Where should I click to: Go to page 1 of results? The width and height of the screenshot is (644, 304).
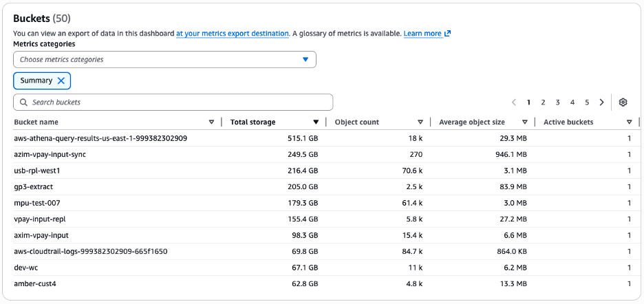click(528, 102)
